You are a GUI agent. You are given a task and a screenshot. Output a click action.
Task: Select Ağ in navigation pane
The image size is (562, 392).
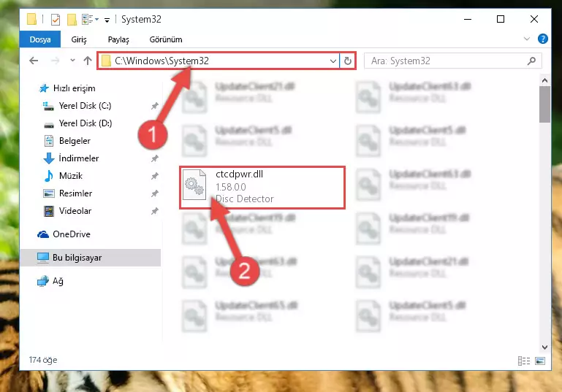point(58,281)
